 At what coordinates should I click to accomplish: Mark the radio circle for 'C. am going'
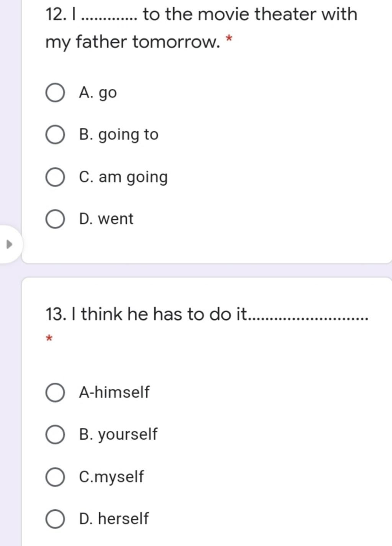pos(55,177)
